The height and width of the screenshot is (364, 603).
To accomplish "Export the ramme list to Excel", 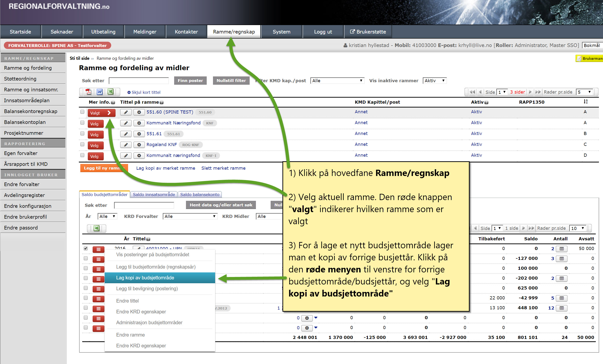I will 110,92.
